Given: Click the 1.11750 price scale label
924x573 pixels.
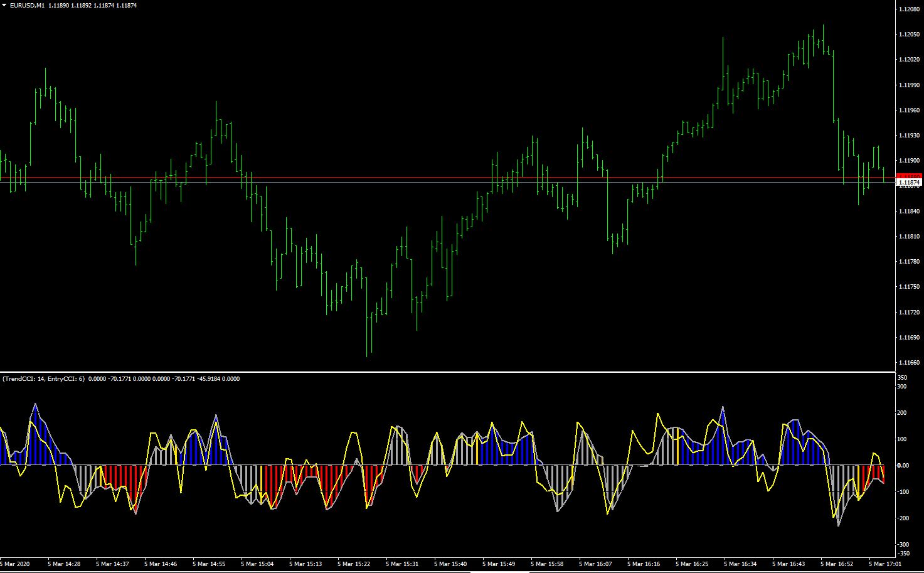Looking at the screenshot, I should click(x=909, y=286).
